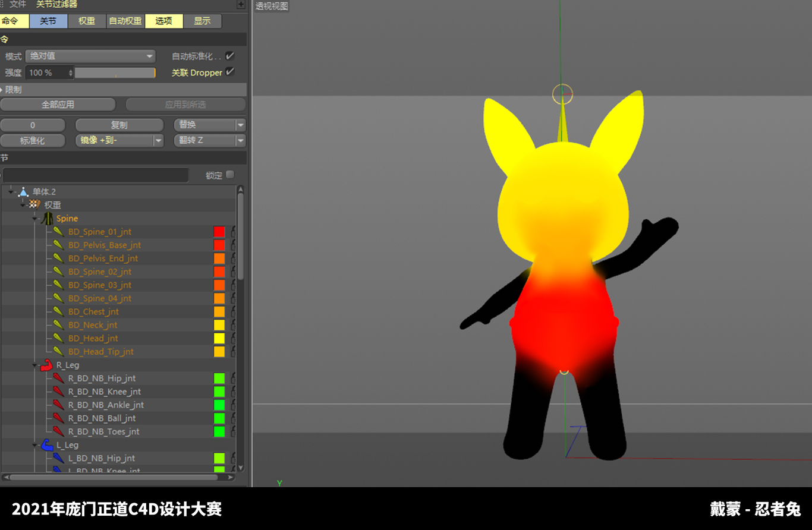
Task: Click the 复制 button
Action: [119, 125]
